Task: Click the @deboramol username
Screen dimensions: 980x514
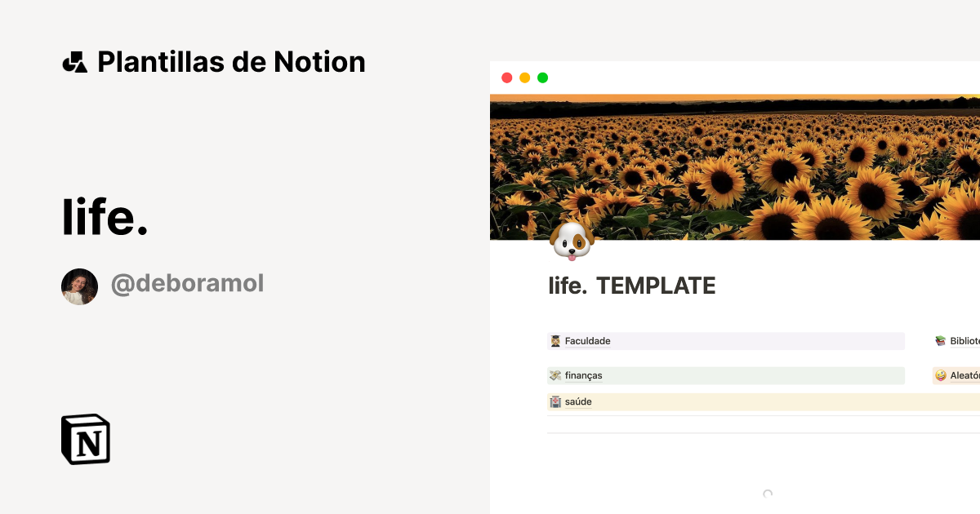Action: tap(187, 283)
